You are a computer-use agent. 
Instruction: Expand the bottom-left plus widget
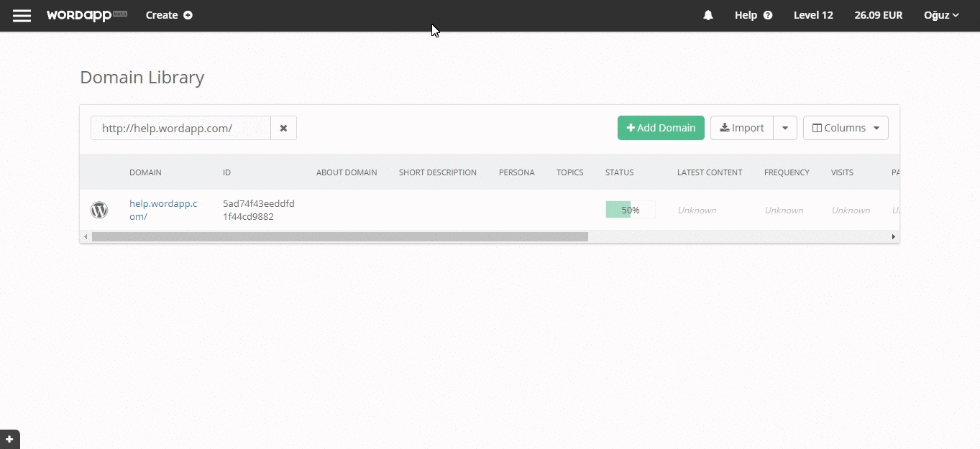point(9,439)
